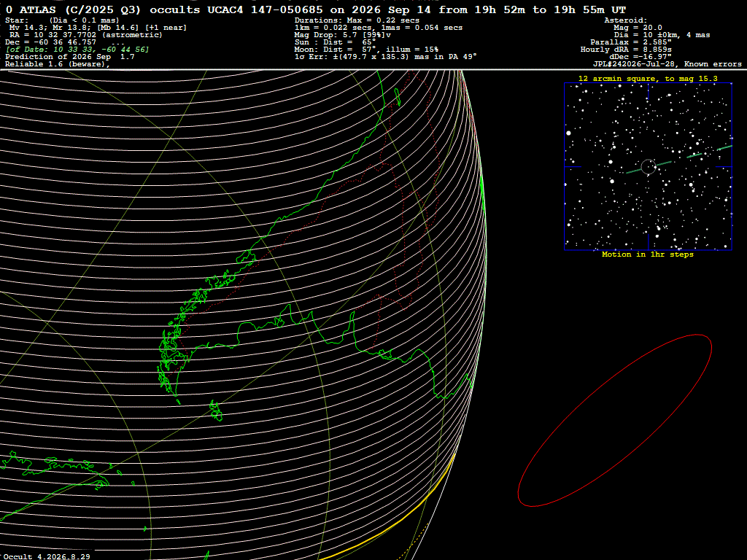Click the Mag Drop 5.7 value line
Image resolution: width=747 pixels, height=560 pixels.
[343, 35]
